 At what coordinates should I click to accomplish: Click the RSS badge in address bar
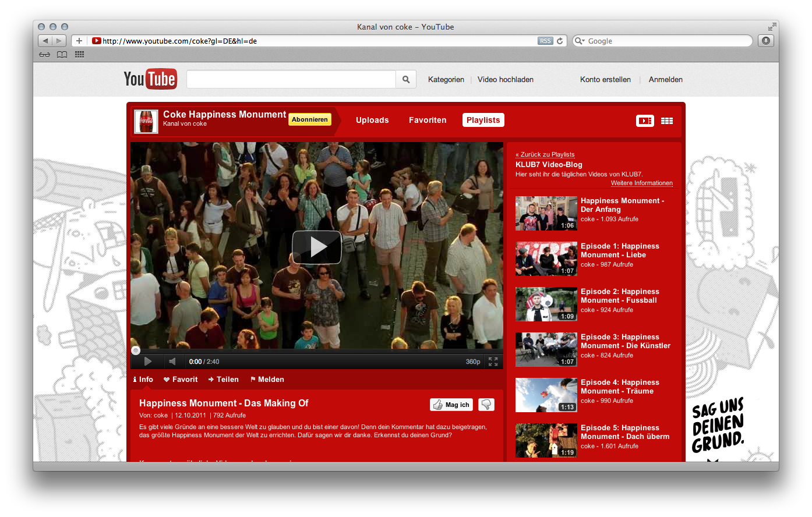coord(545,41)
